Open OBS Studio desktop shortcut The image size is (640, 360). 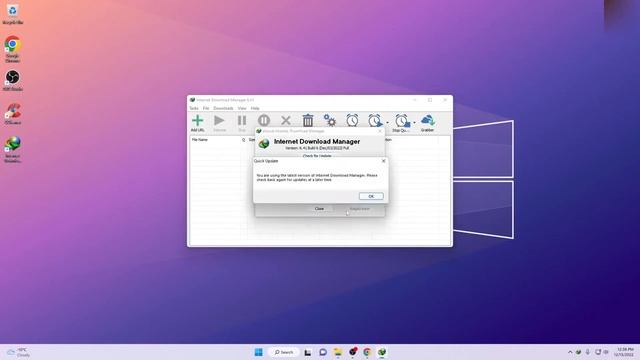coord(13,80)
